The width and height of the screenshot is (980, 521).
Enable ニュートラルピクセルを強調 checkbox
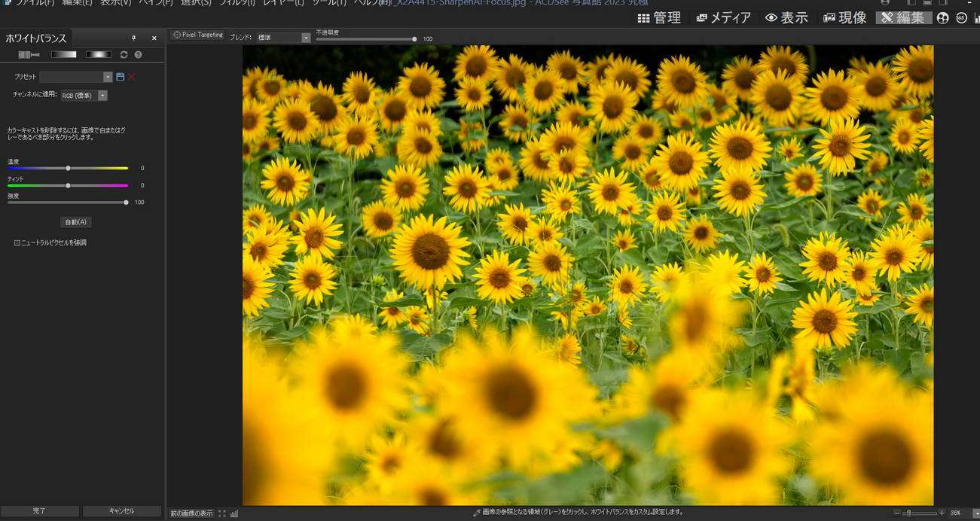17,243
